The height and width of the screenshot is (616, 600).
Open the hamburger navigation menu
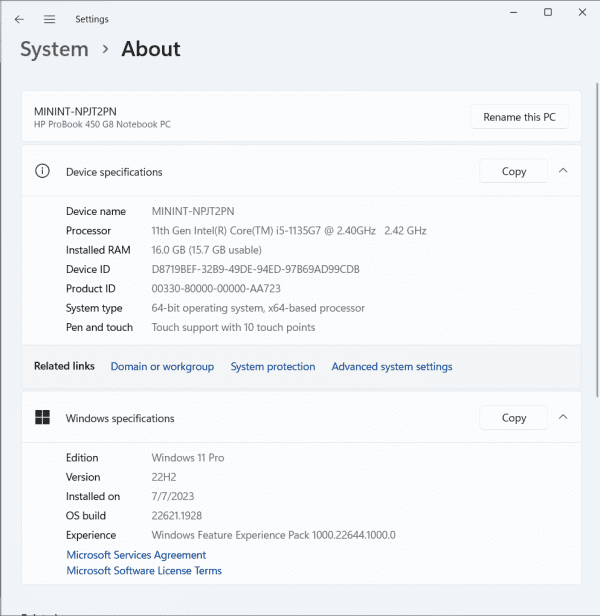tap(50, 19)
